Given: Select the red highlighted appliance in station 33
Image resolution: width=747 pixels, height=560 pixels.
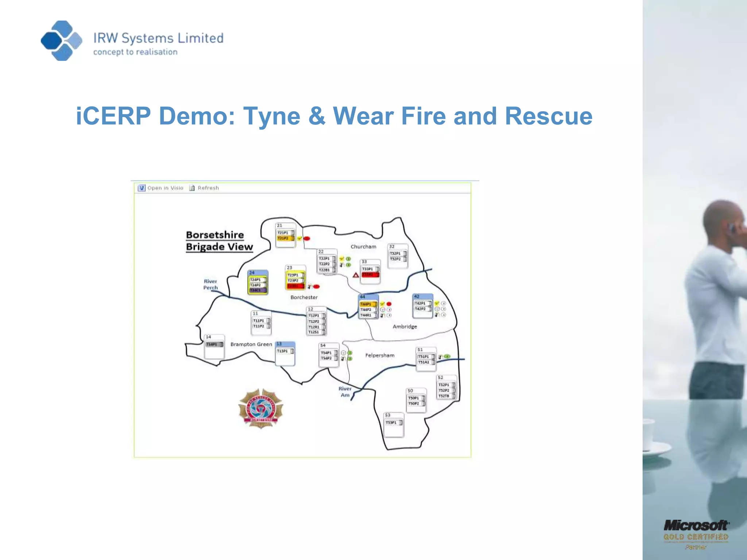Looking at the screenshot, I should pyautogui.click(x=370, y=275).
